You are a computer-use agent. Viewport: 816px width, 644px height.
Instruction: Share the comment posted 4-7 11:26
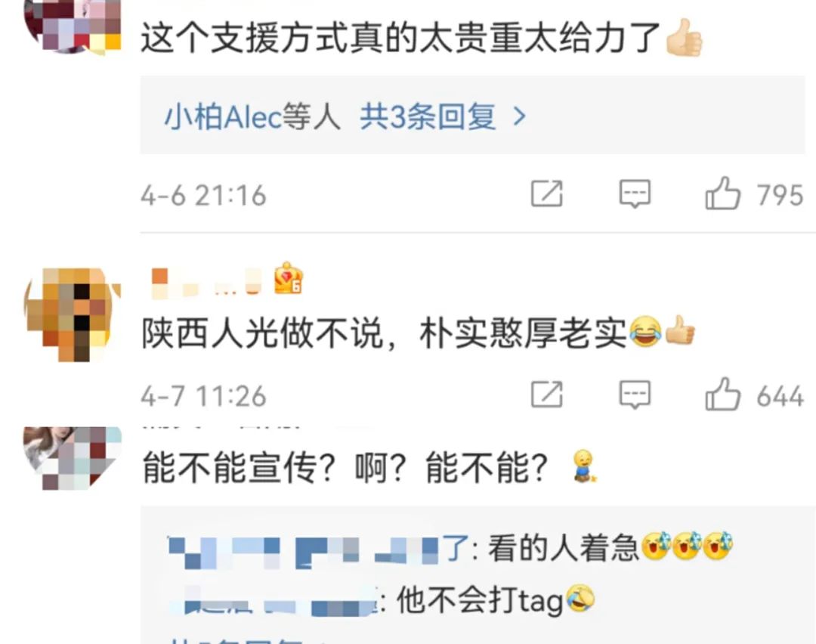[547, 394]
